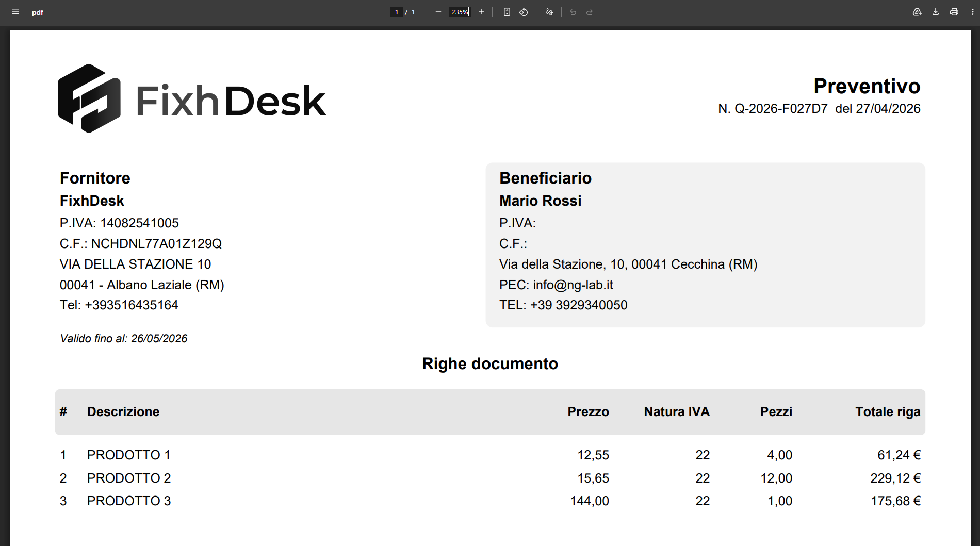980x546 pixels.
Task: Open the more actions three-dot menu
Action: (x=973, y=12)
